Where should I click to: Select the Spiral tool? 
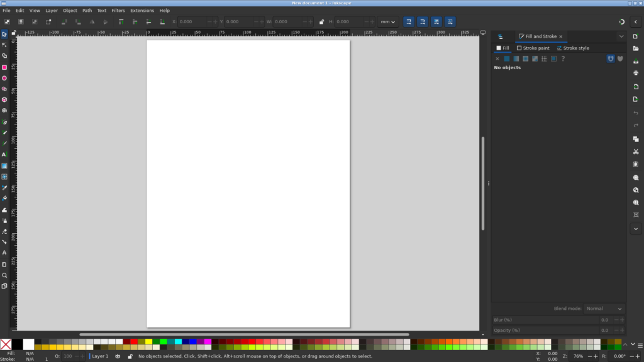[4, 111]
